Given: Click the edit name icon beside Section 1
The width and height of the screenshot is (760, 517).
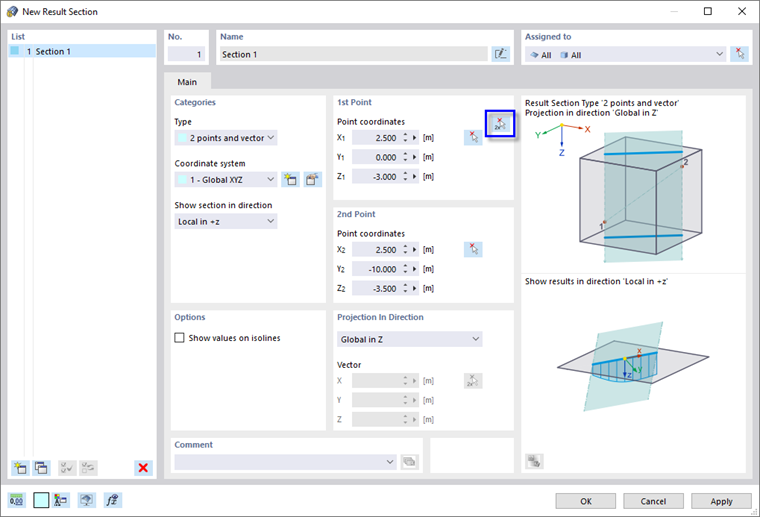Looking at the screenshot, I should pyautogui.click(x=501, y=54).
